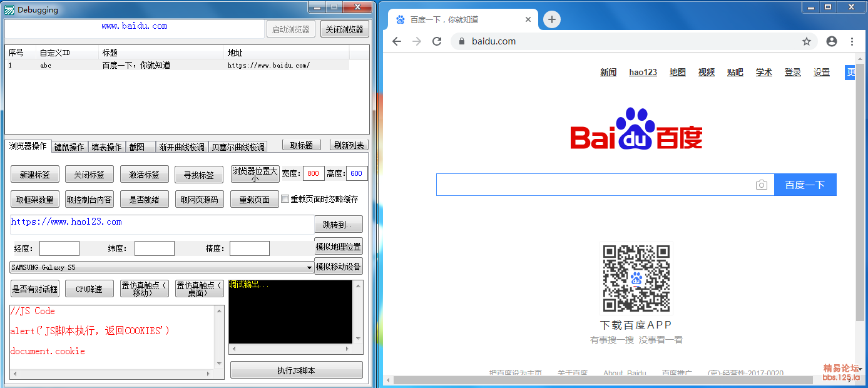Click the 精度 input field
Viewport: 868px width, 388px height.
click(x=250, y=248)
